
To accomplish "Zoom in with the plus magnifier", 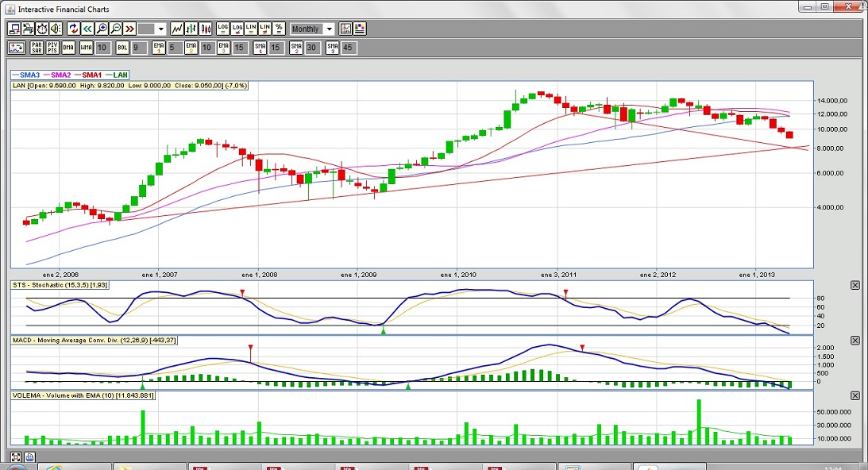I will click(102, 29).
